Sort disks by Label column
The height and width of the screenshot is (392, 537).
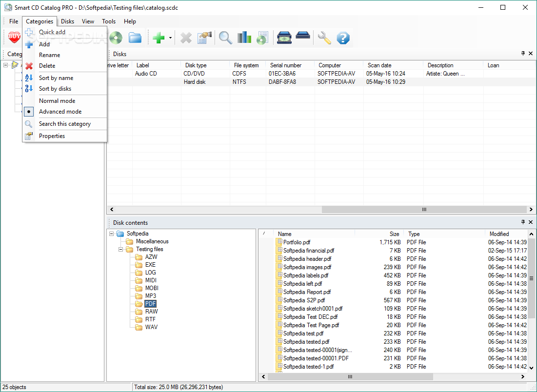tap(157, 65)
